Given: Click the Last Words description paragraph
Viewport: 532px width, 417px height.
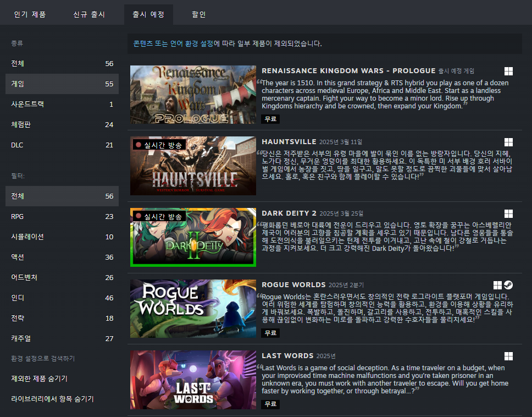Looking at the screenshot, I should tap(385, 379).
